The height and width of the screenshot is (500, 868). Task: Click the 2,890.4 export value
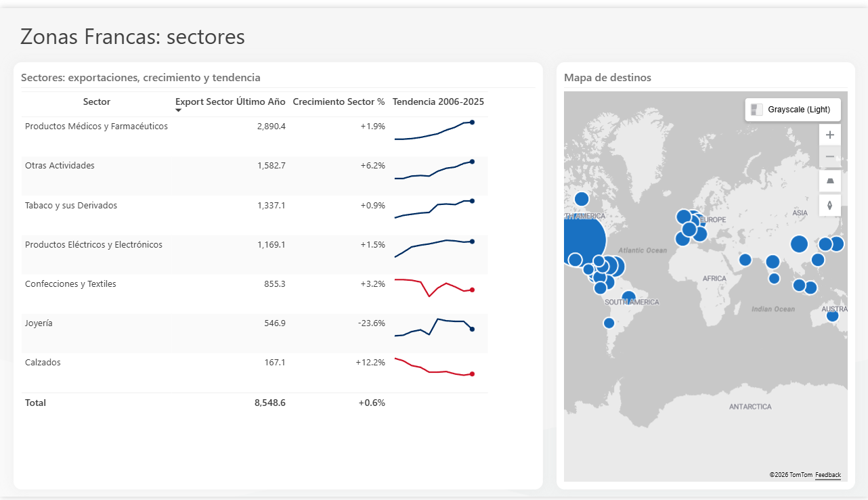272,126
